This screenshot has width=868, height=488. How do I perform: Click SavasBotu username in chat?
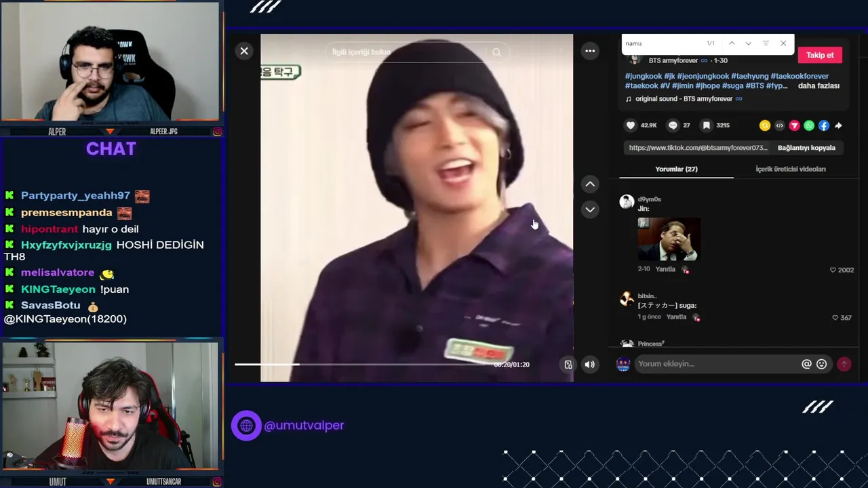(51, 306)
